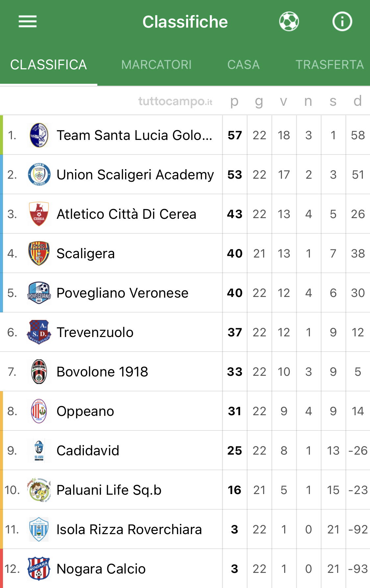This screenshot has width=370, height=588.
Task: Tap the Povegliano Veronese logo
Action: [x=39, y=293]
